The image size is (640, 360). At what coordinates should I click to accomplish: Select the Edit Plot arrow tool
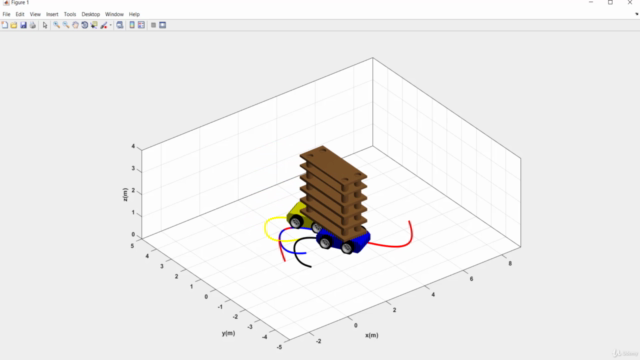click(x=45, y=25)
